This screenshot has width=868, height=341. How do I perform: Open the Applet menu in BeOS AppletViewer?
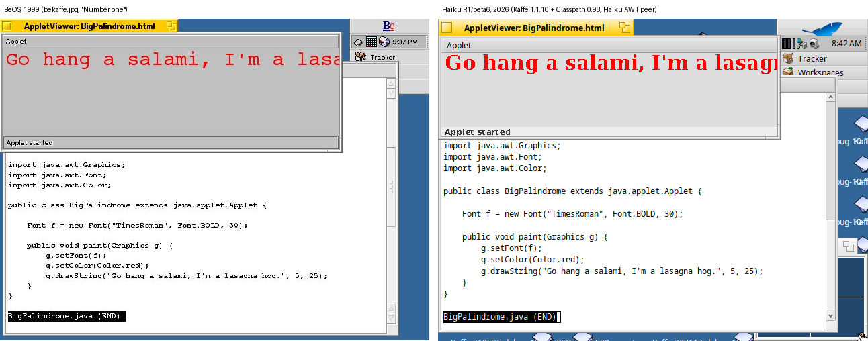pos(16,42)
